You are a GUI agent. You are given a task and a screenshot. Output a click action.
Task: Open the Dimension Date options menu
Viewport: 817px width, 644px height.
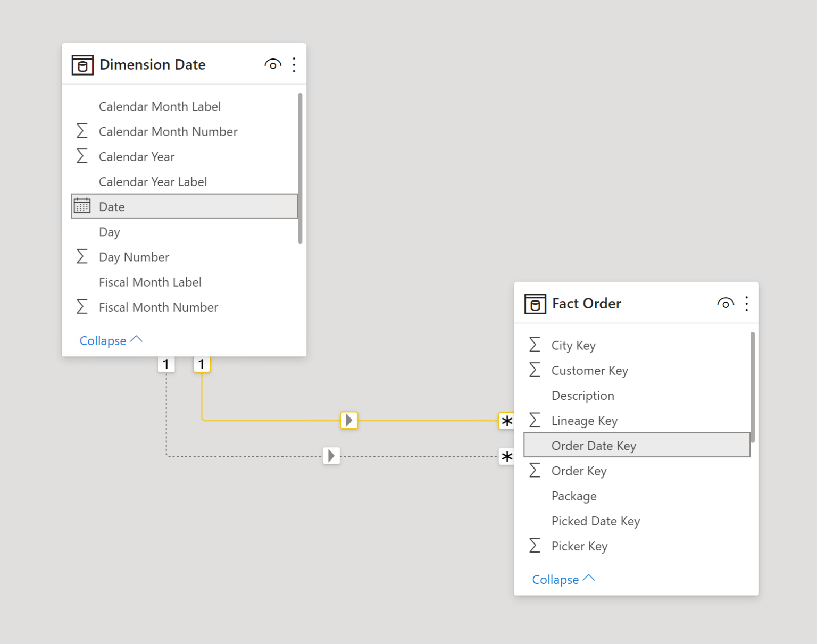point(294,64)
